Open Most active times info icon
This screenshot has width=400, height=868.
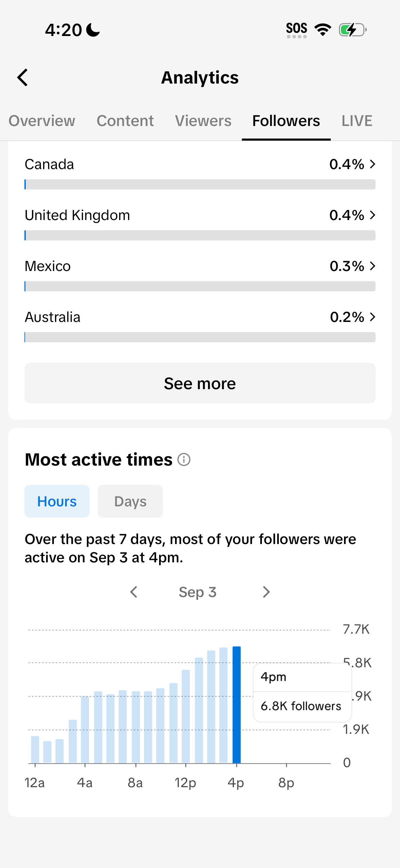point(184,460)
